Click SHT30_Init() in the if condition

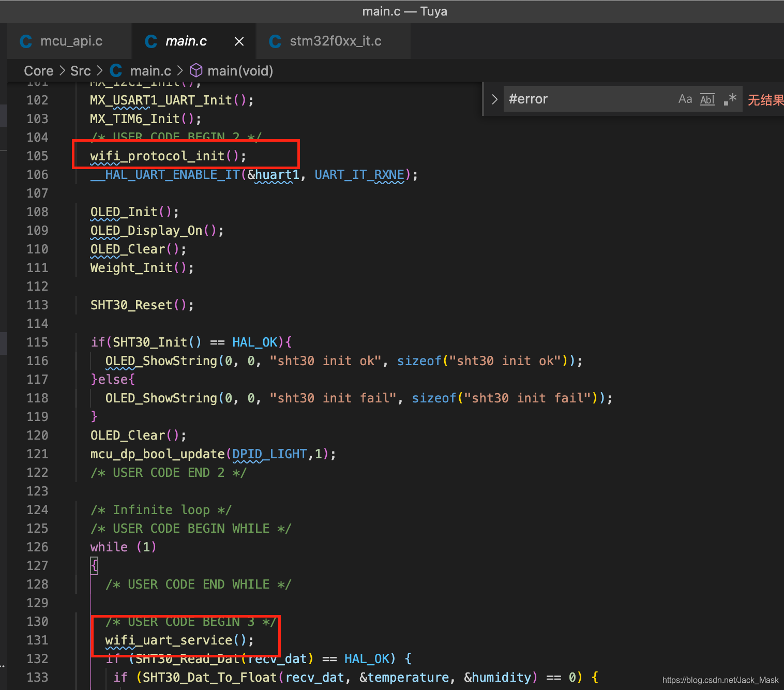157,342
